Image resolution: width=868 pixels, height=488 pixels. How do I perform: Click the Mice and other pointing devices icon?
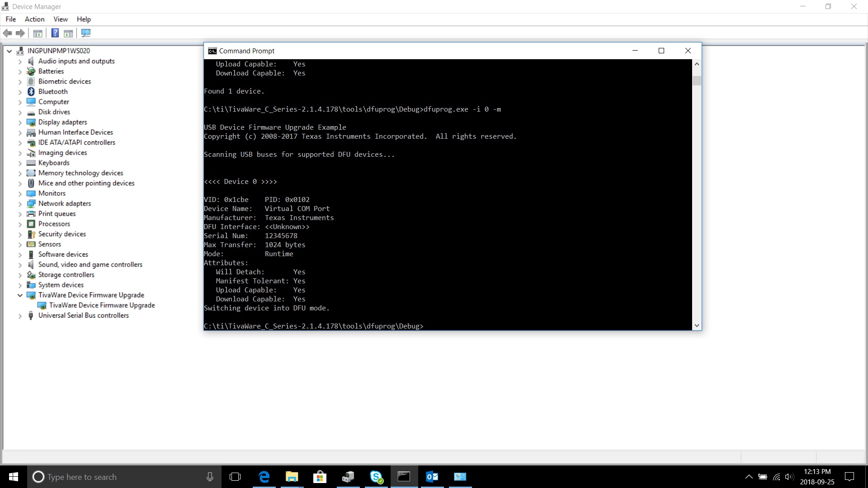coord(31,183)
